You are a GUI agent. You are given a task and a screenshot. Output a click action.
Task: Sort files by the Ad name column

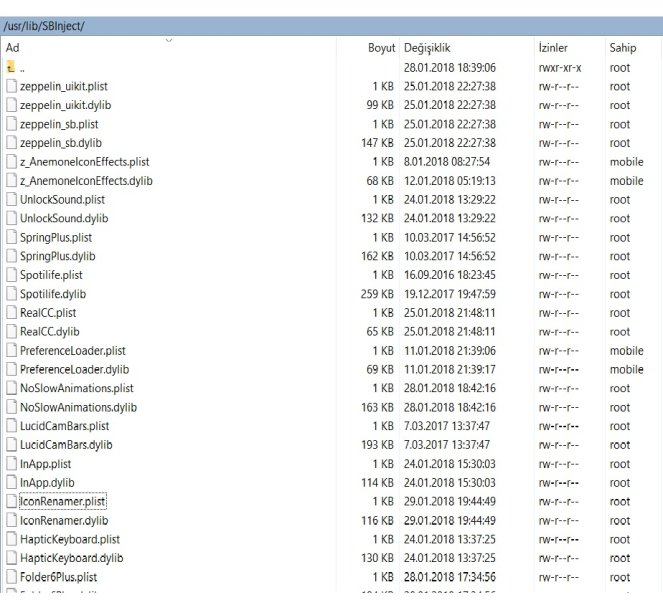point(13,48)
